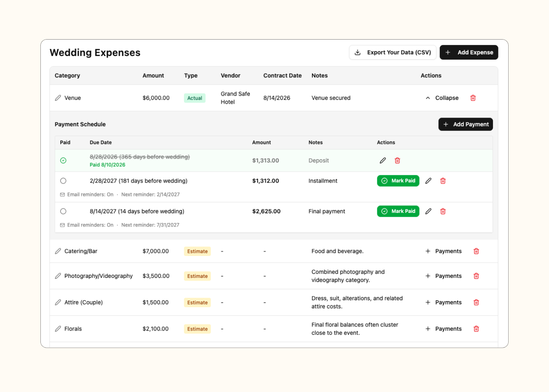This screenshot has width=549, height=392.
Task: Delete the Deposit payment with the trash icon
Action: click(x=397, y=160)
